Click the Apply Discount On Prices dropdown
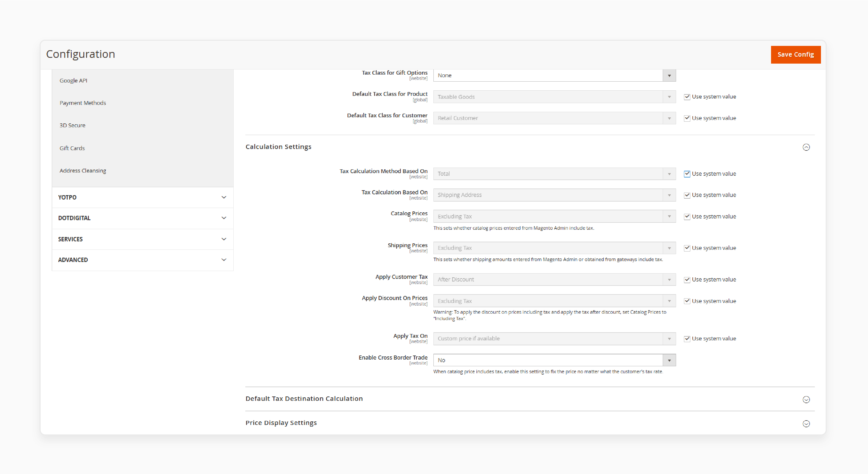Screen dimensions: 868x474 click(554, 301)
